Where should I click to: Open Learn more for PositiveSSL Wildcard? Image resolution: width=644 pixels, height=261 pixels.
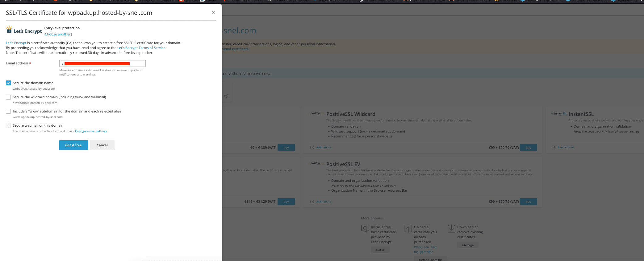323,147
